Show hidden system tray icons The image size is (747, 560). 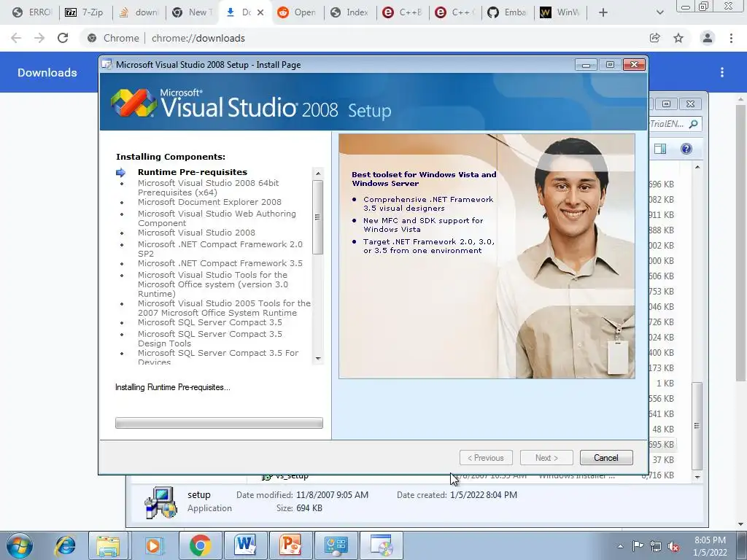(620, 546)
